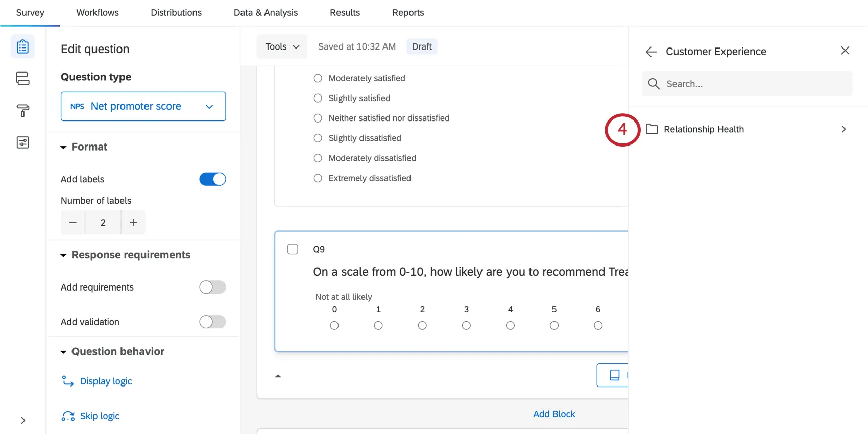This screenshot has width=868, height=434.
Task: Open the look and feel paint roller icon
Action: [x=22, y=110]
